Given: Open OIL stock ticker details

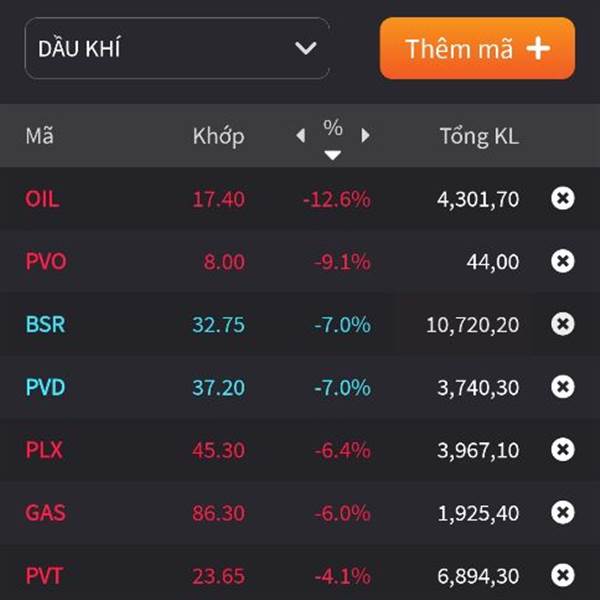Looking at the screenshot, I should coord(42,199).
